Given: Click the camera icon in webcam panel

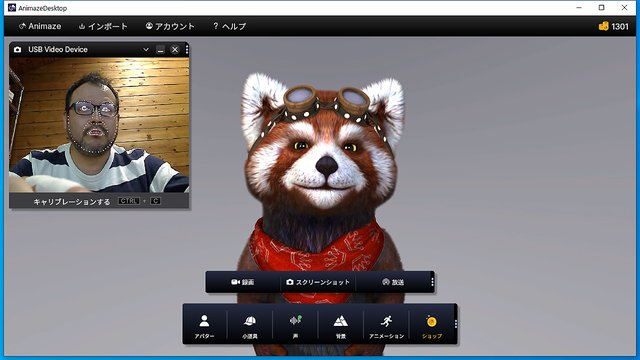Looking at the screenshot, I should point(18,50).
